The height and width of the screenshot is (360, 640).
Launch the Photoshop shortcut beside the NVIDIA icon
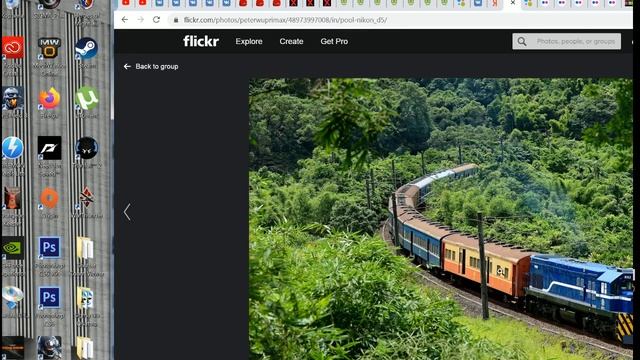[49, 247]
